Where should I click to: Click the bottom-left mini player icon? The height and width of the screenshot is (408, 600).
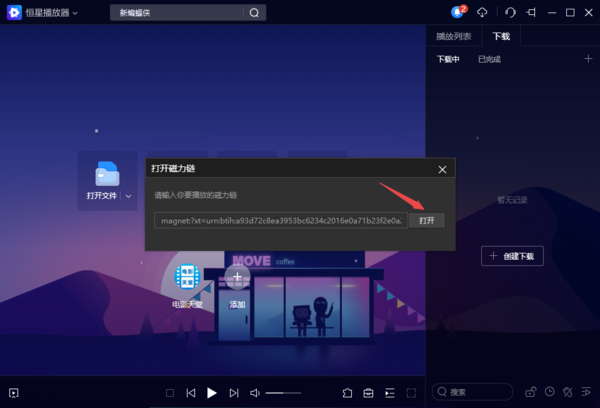[x=14, y=393]
